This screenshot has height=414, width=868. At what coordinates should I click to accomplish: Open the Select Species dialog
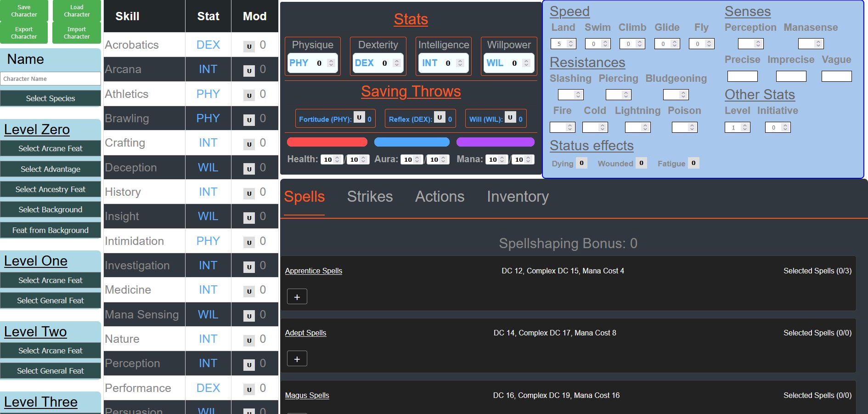50,98
